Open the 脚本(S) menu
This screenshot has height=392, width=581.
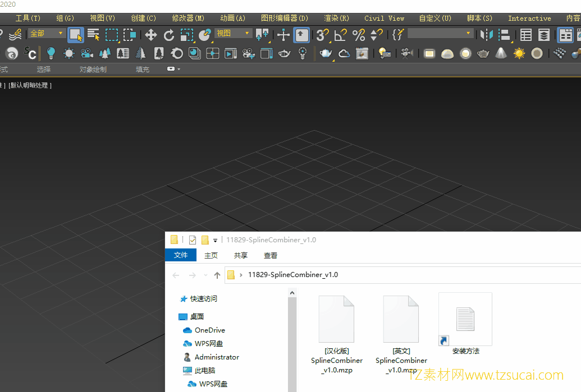pyautogui.click(x=479, y=18)
